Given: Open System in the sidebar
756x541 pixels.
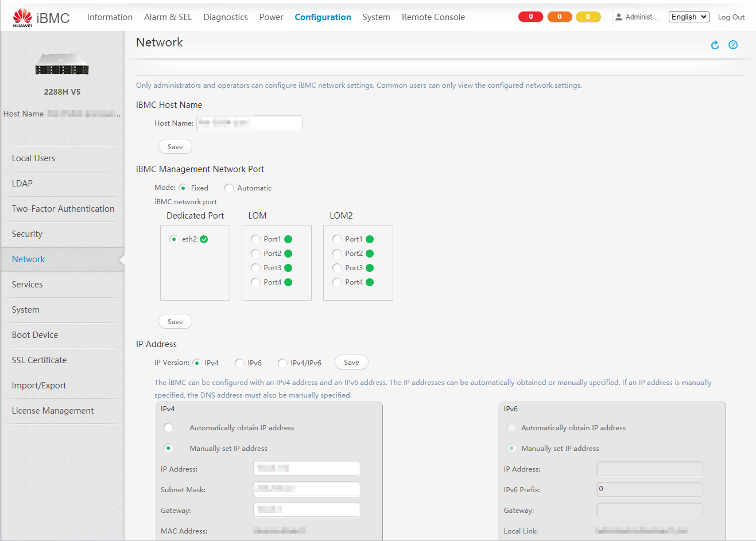Looking at the screenshot, I should tap(62, 310).
